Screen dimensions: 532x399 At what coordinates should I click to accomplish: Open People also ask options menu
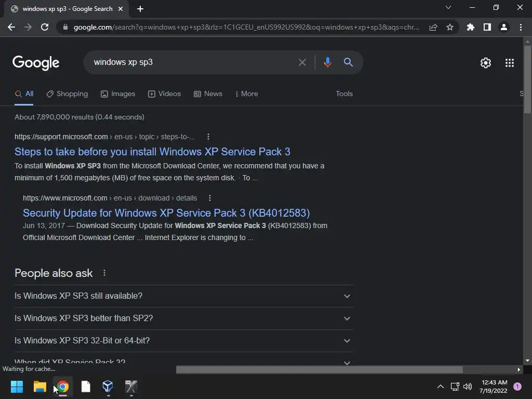click(104, 273)
